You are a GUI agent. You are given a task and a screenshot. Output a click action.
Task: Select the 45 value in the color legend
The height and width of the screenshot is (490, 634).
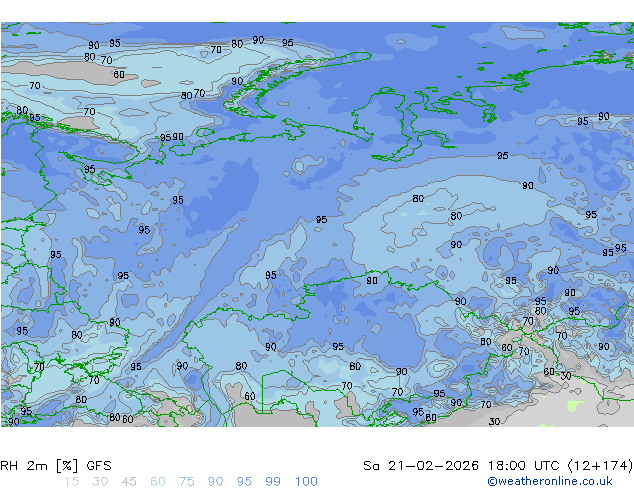[x=129, y=482]
